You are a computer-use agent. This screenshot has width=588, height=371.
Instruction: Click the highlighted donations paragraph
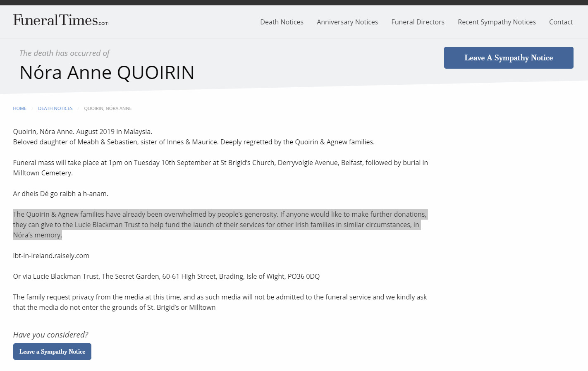219,225
